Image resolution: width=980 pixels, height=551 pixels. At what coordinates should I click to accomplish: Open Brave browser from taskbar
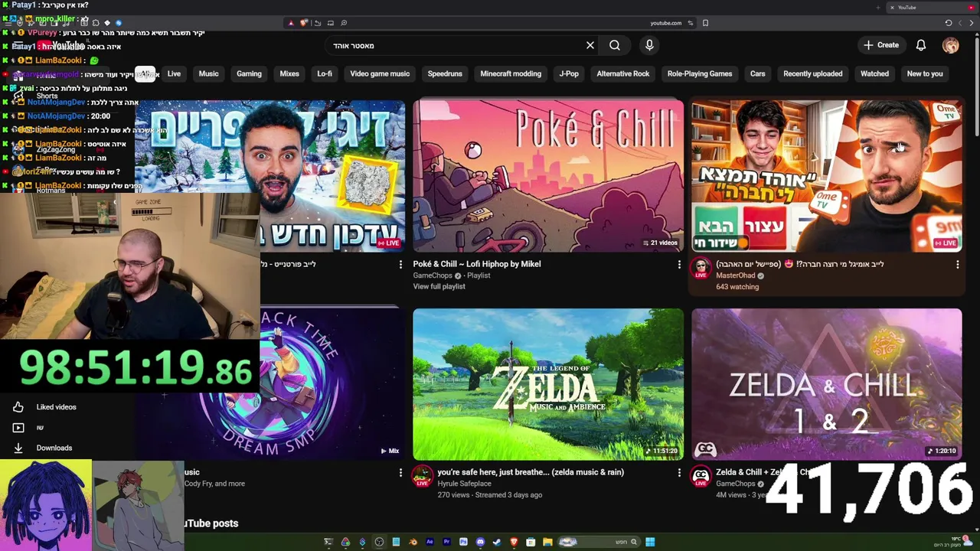pyautogui.click(x=514, y=542)
